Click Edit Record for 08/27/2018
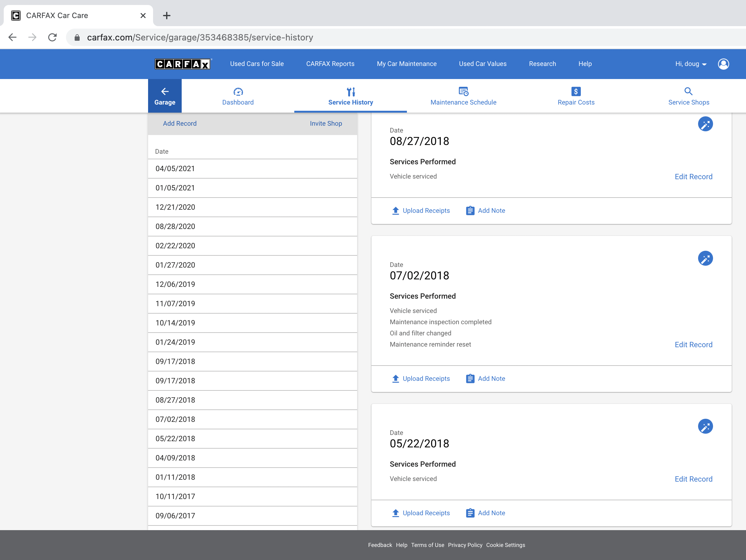 [693, 176]
